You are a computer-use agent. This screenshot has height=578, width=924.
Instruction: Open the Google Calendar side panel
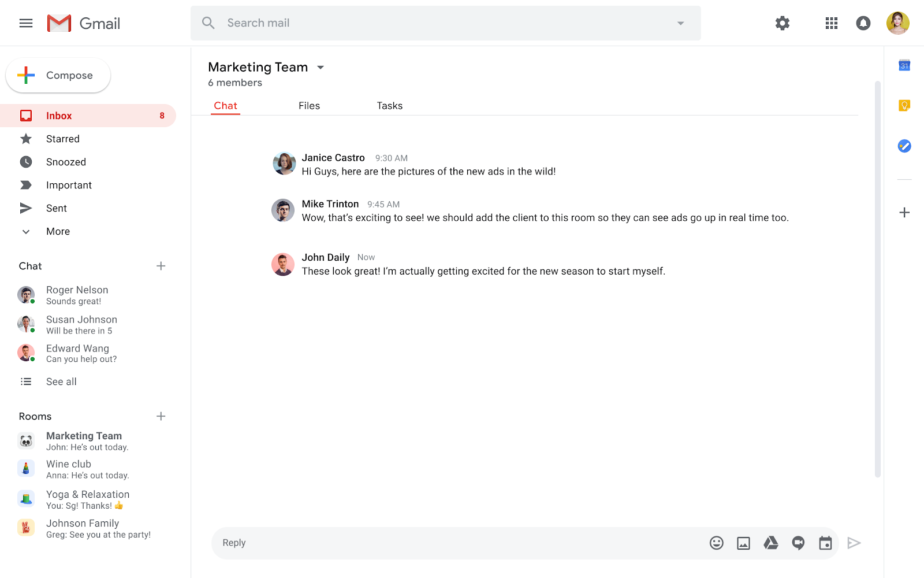(x=904, y=66)
